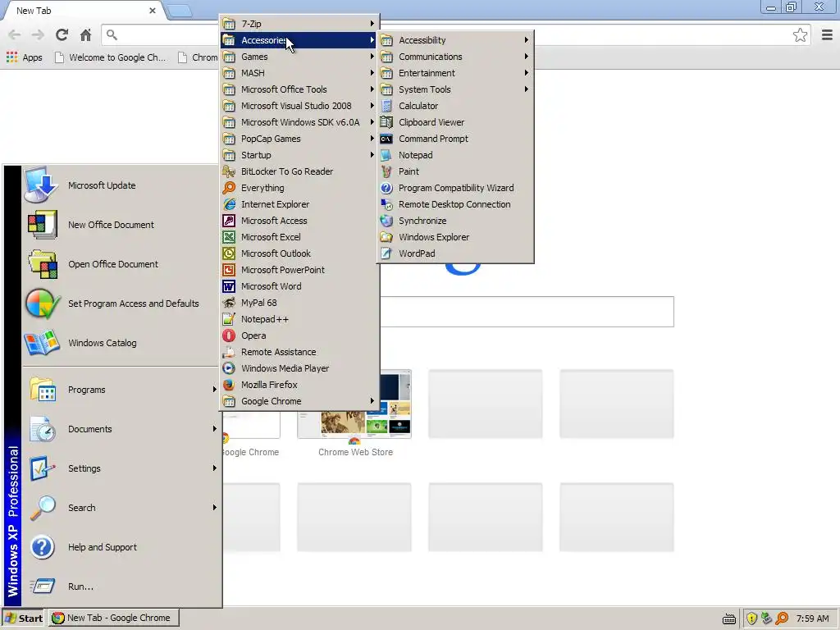The height and width of the screenshot is (630, 840).
Task: Launch Microsoft Word
Action: (299, 286)
